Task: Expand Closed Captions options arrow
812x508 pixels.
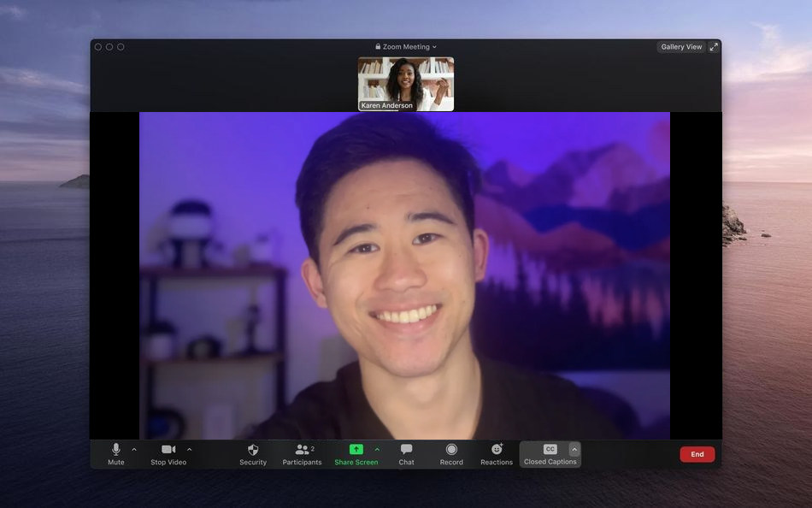Action: (x=574, y=449)
